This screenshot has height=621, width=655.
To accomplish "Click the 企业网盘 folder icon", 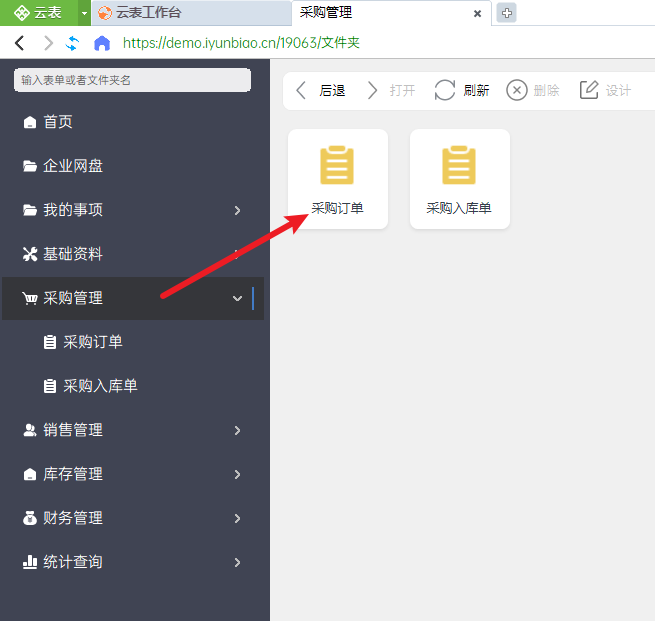I will coord(30,166).
